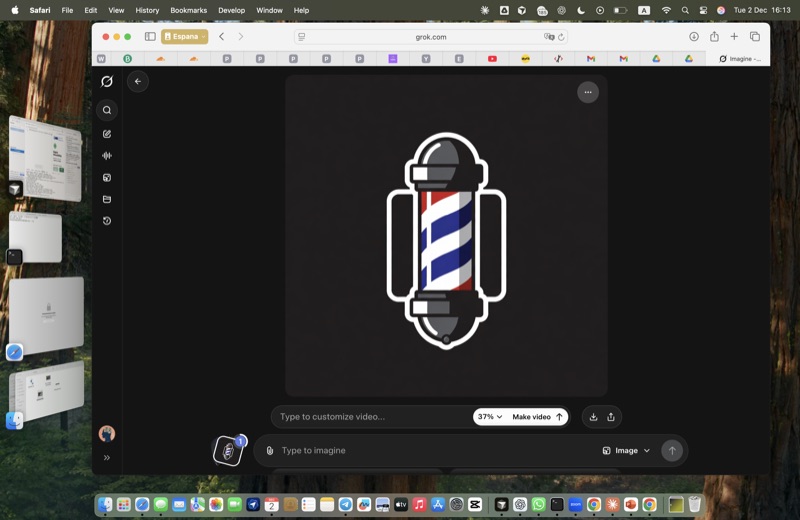Focus the 'Type to imagine' input field
Image resolution: width=800 pixels, height=520 pixels.
436,451
